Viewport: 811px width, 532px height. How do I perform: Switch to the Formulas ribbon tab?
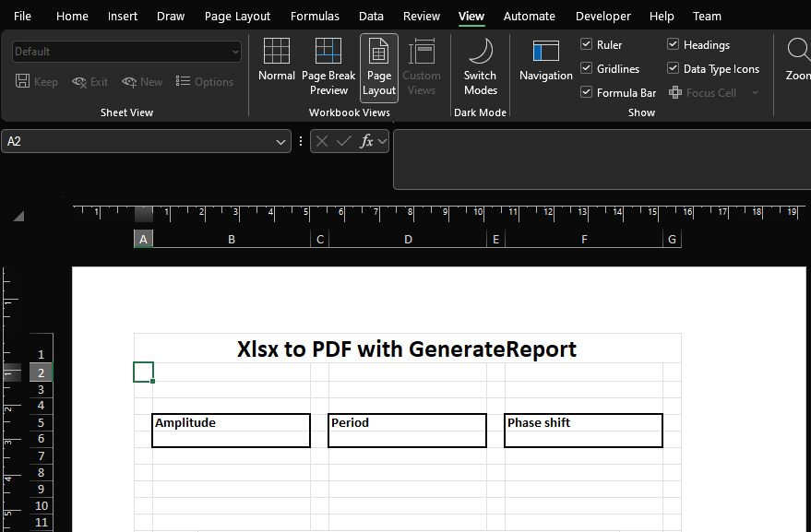click(315, 16)
